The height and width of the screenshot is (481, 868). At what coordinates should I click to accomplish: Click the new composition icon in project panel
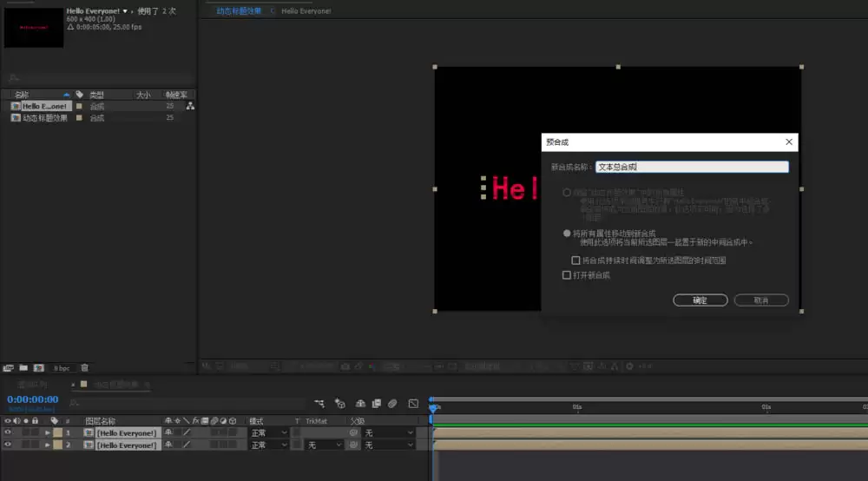coord(38,367)
